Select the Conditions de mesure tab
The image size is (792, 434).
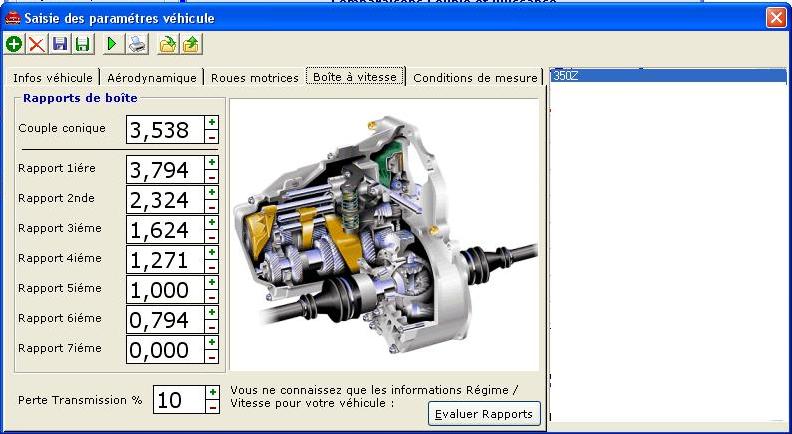coord(475,77)
